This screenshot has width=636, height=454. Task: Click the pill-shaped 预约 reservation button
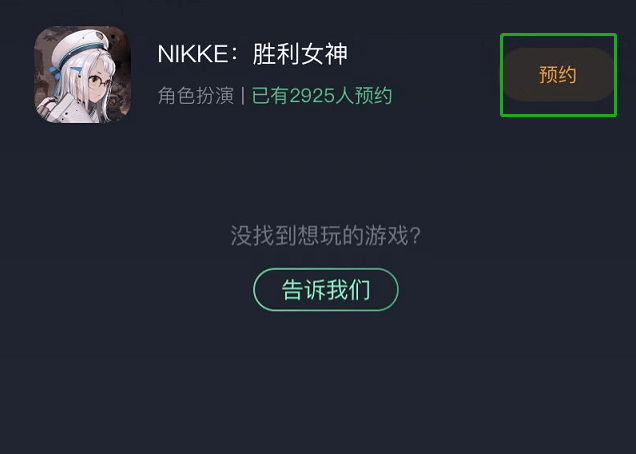pos(558,75)
